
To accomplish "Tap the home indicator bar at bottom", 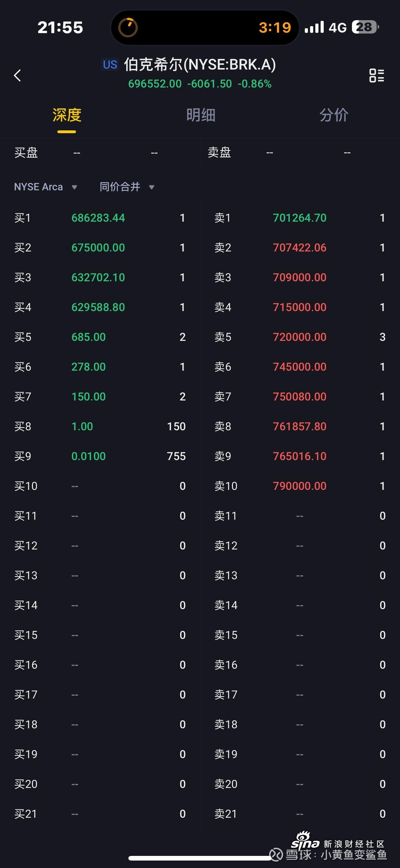I will 200,858.
